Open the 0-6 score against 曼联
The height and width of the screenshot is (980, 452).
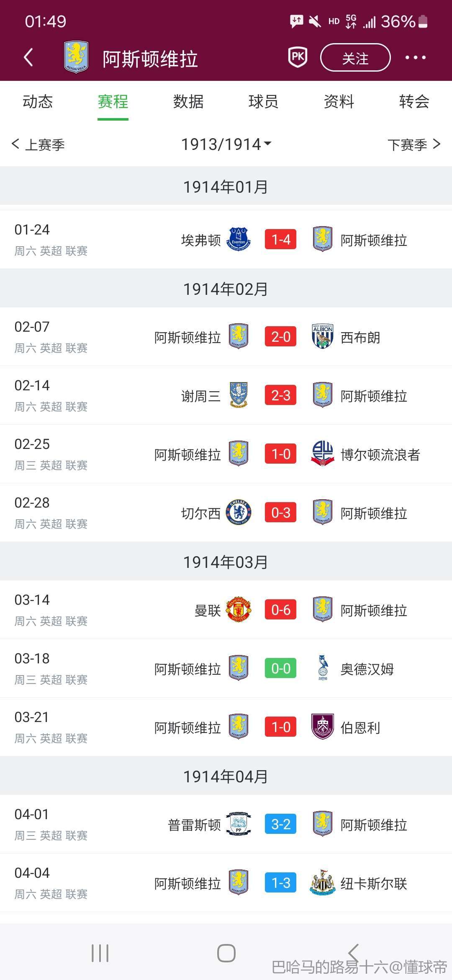[281, 610]
